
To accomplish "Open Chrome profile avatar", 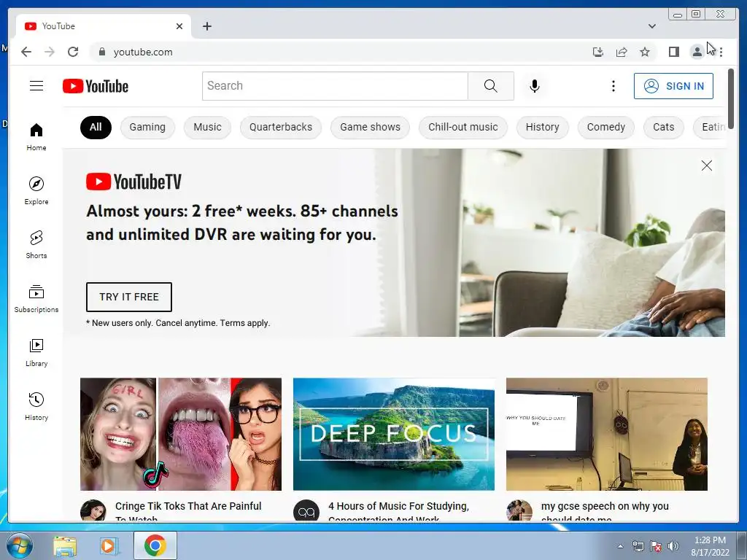I will pyautogui.click(x=697, y=52).
